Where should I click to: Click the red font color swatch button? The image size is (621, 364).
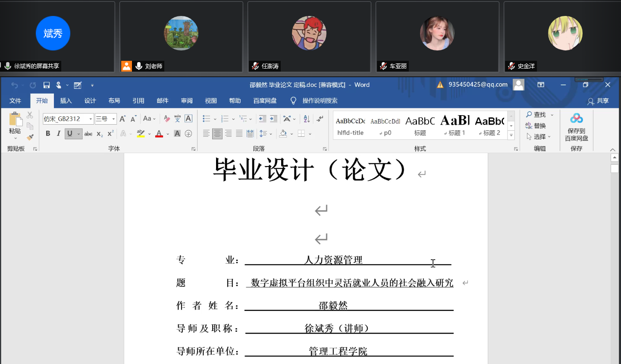[x=159, y=134]
